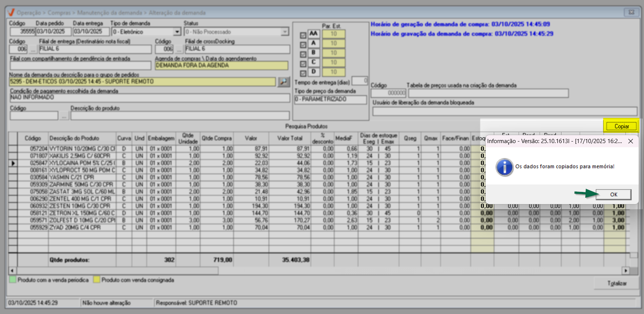Click the scroll right arrow of grid
The height and width of the screenshot is (314, 644).
point(625,271)
